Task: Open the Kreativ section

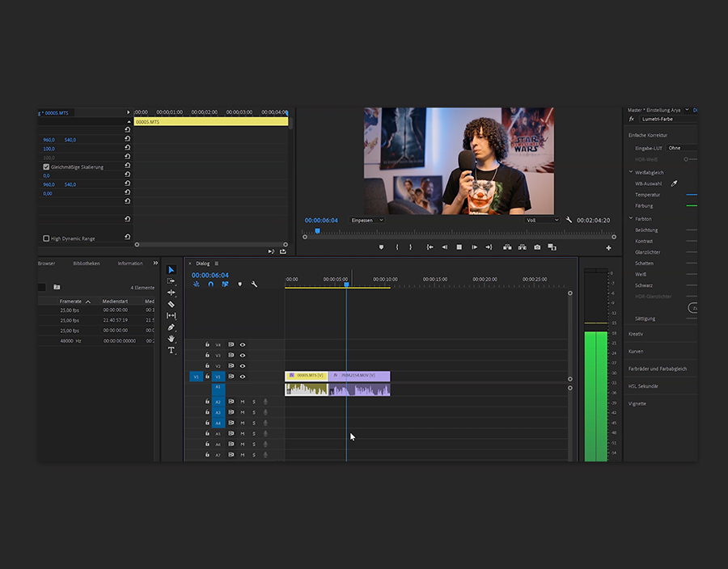Action: pyautogui.click(x=636, y=334)
